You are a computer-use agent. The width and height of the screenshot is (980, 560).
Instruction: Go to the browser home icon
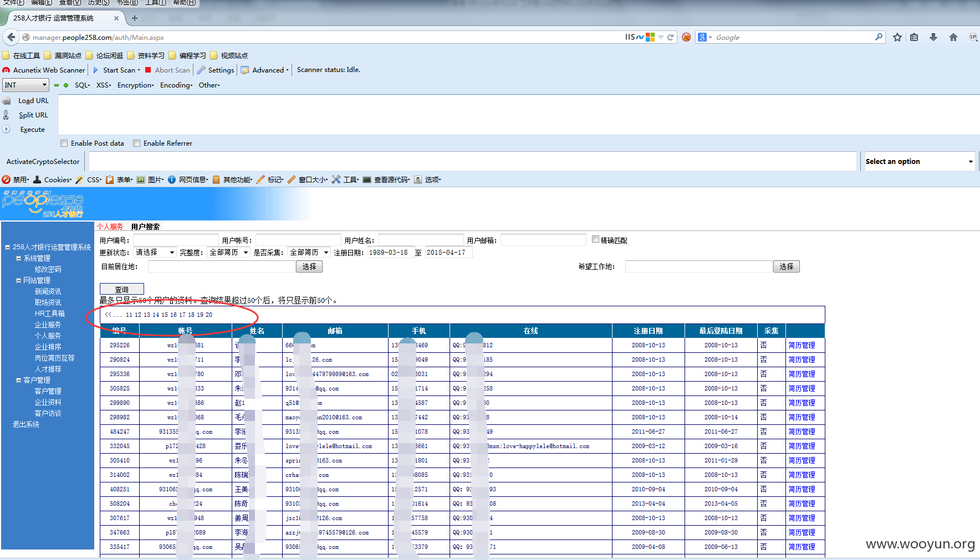(x=953, y=37)
